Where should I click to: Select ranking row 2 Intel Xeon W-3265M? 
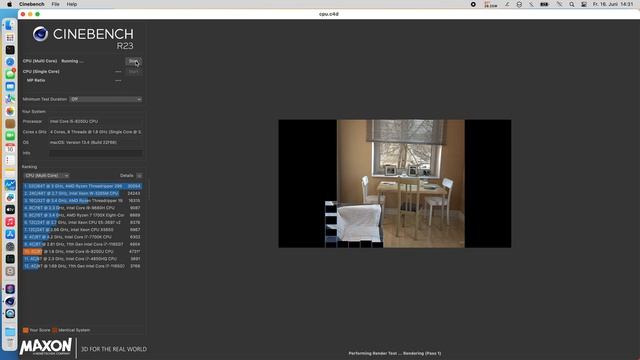(x=82, y=193)
